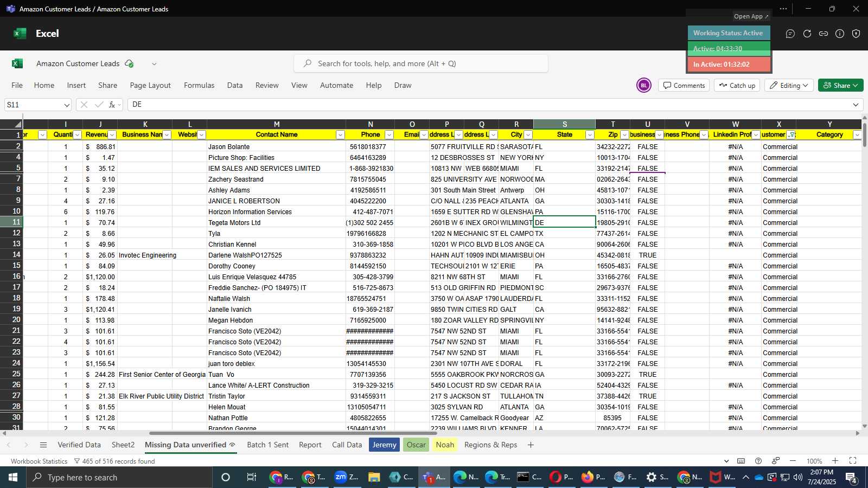Click the help question mark status icon
The image size is (868, 488).
coord(758,461)
